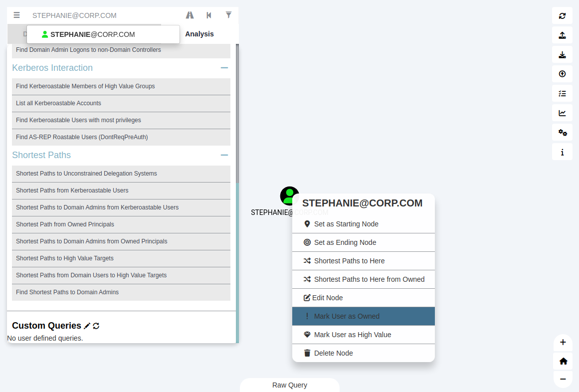579x392 pixels.
Task: Open the filter funnel icon
Action: pyautogui.click(x=228, y=15)
